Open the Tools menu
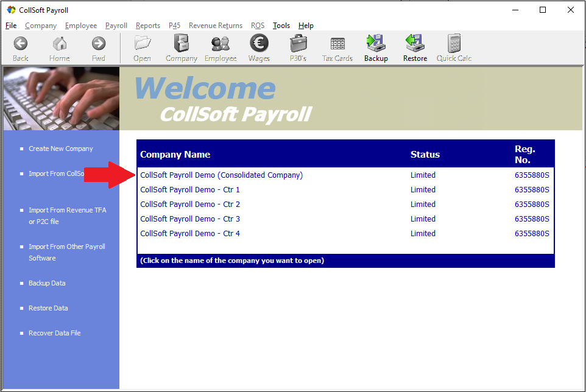586x392 pixels. 281,26
